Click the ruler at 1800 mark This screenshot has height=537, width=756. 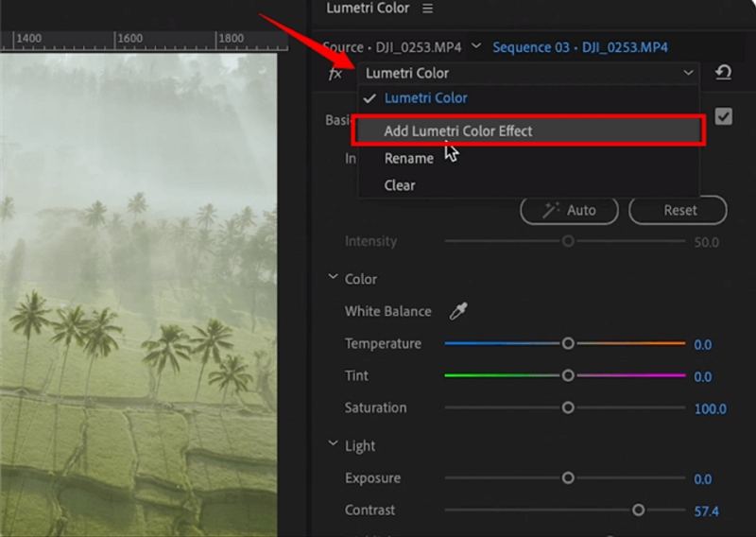tap(232, 39)
